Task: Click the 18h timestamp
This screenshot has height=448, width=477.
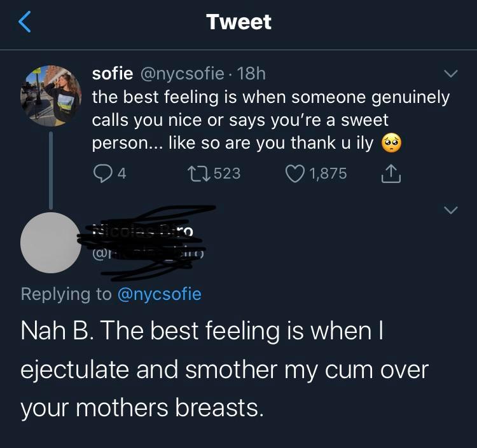Action: (251, 74)
